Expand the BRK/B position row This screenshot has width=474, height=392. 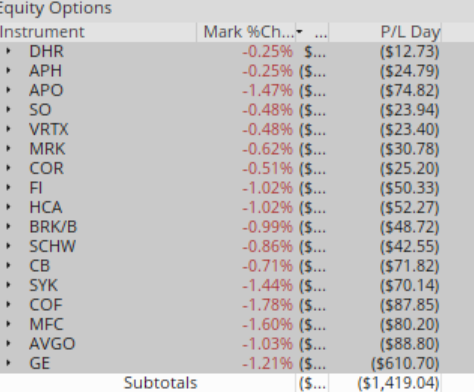(8, 227)
